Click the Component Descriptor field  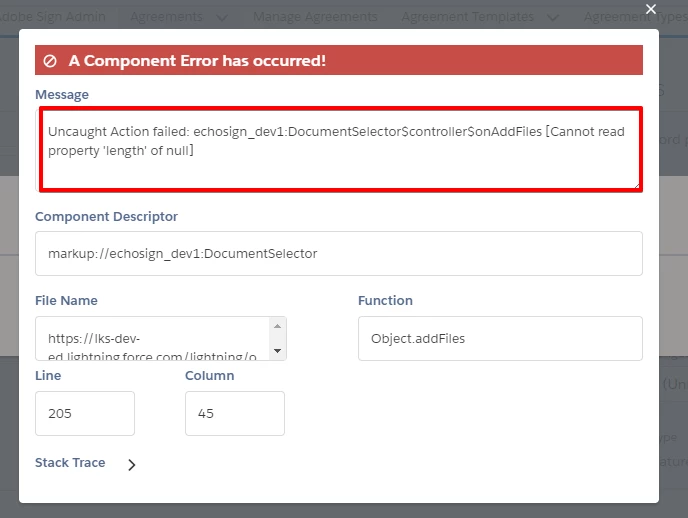[339, 254]
